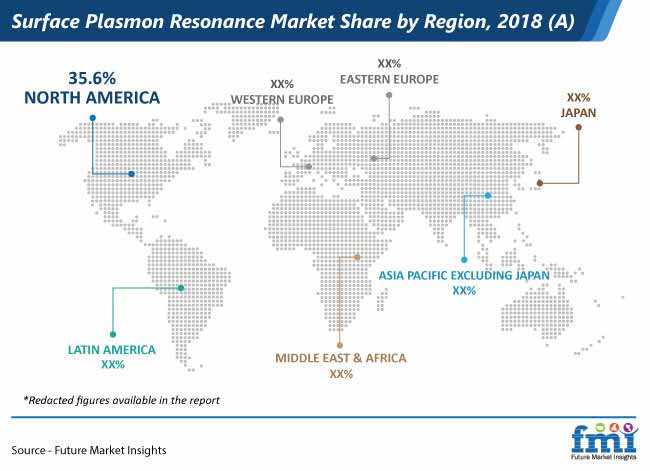The width and height of the screenshot is (650, 471).
Task: Click the Source - Future Market Insights text
Action: [x=89, y=450]
